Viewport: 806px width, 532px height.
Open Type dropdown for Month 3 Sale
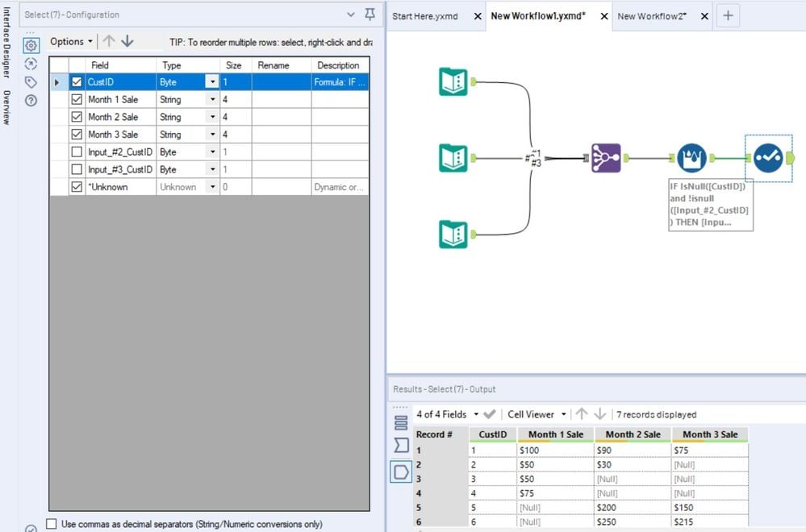212,134
